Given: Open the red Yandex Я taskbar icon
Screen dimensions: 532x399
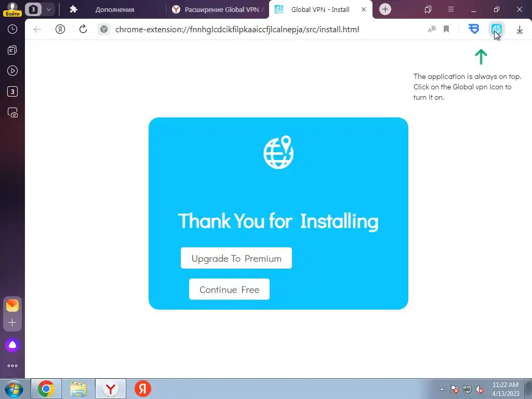Looking at the screenshot, I should coord(143,389).
